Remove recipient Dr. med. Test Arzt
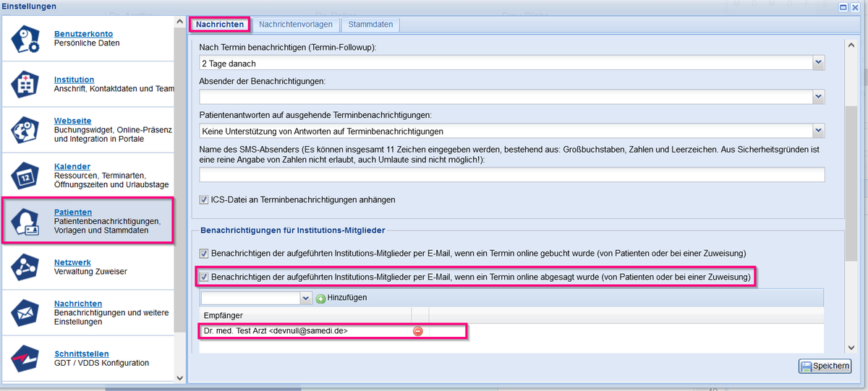The height and width of the screenshot is (391, 868). tap(417, 331)
